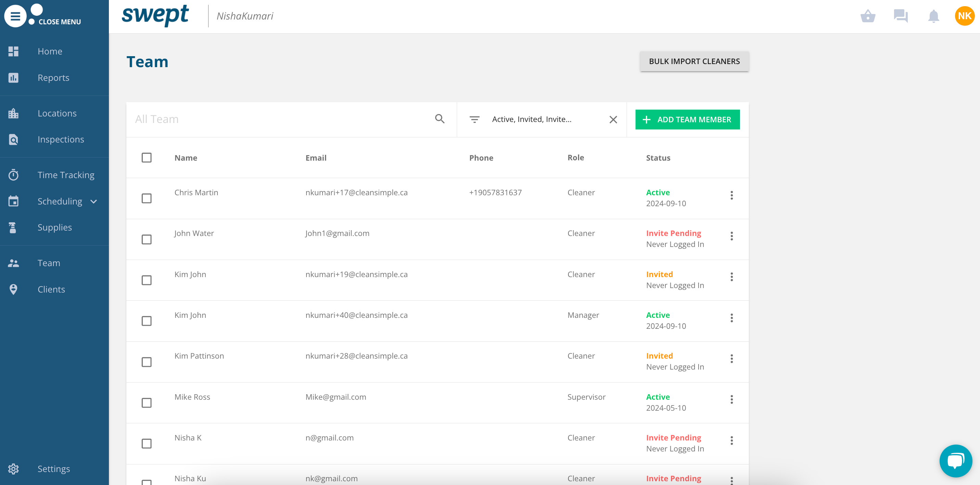
Task: Open the notifications bell
Action: click(933, 16)
